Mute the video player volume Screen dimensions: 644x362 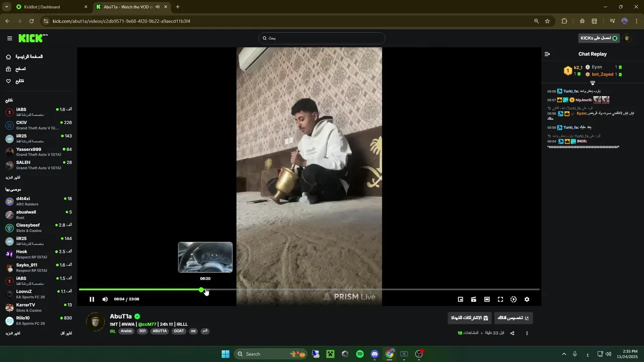pyautogui.click(x=105, y=299)
